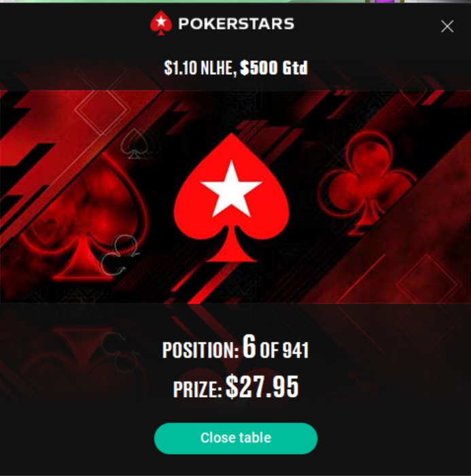The height and width of the screenshot is (476, 471).
Task: Click the finishing position number 6
Action: pyautogui.click(x=249, y=346)
